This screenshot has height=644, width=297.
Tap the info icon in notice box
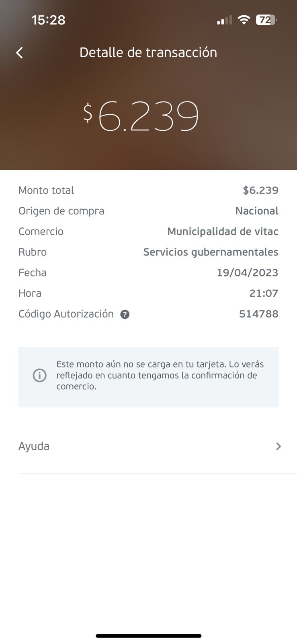(x=39, y=376)
